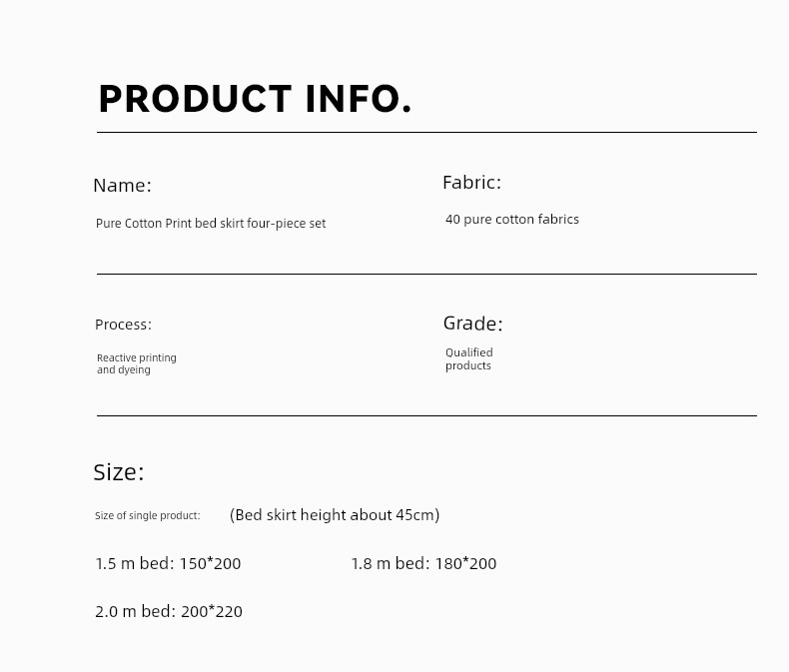Click the 150*200 dimension value
The width and height of the screenshot is (789, 672).
[211, 563]
